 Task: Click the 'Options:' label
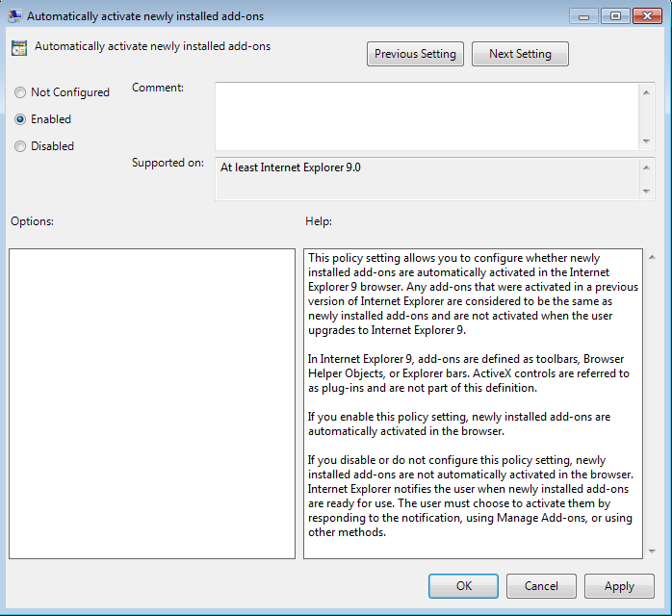(32, 221)
